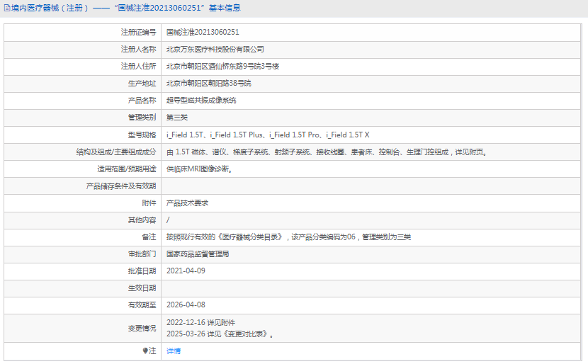
Task: Click the 产品名称 label
Action: [142, 101]
